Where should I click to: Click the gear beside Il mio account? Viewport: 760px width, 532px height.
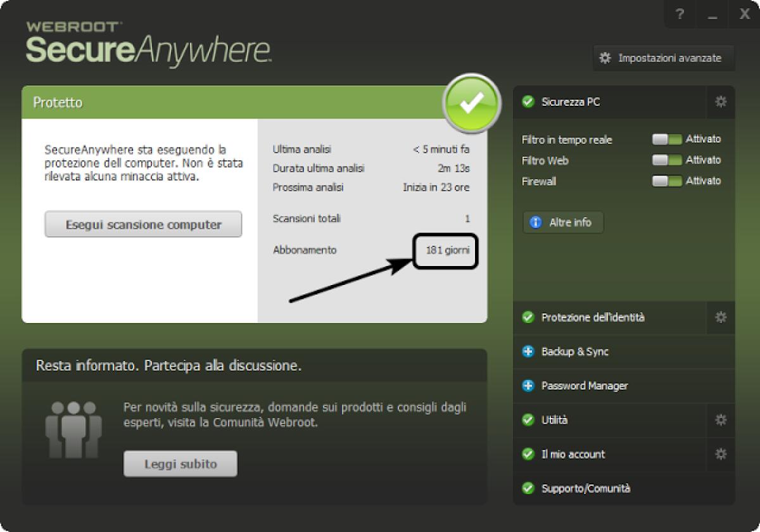(x=719, y=453)
